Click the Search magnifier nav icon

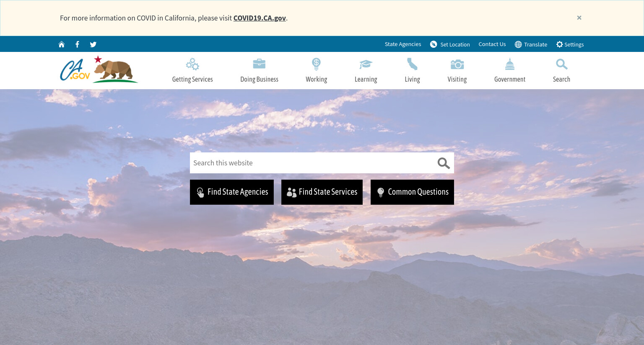click(561, 64)
